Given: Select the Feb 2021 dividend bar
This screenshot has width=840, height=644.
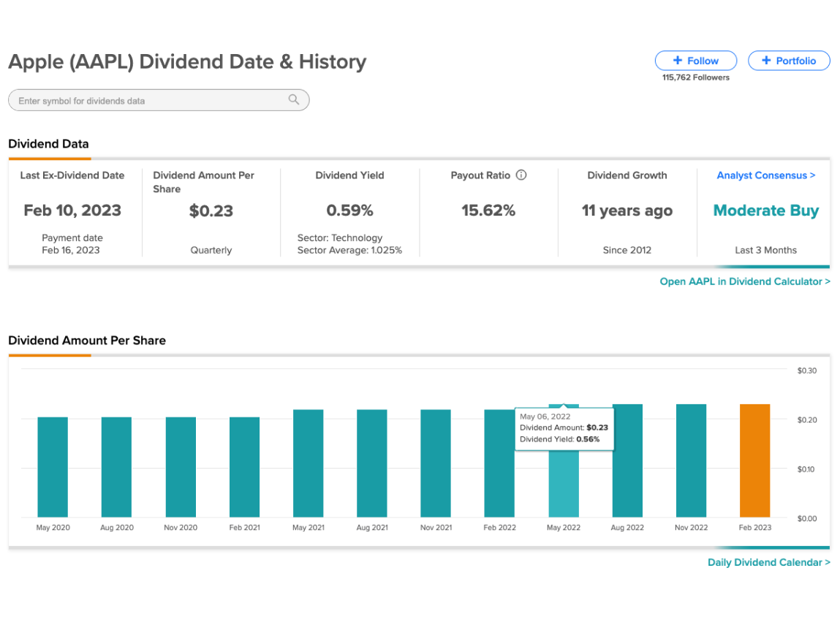Looking at the screenshot, I should coord(244,467).
